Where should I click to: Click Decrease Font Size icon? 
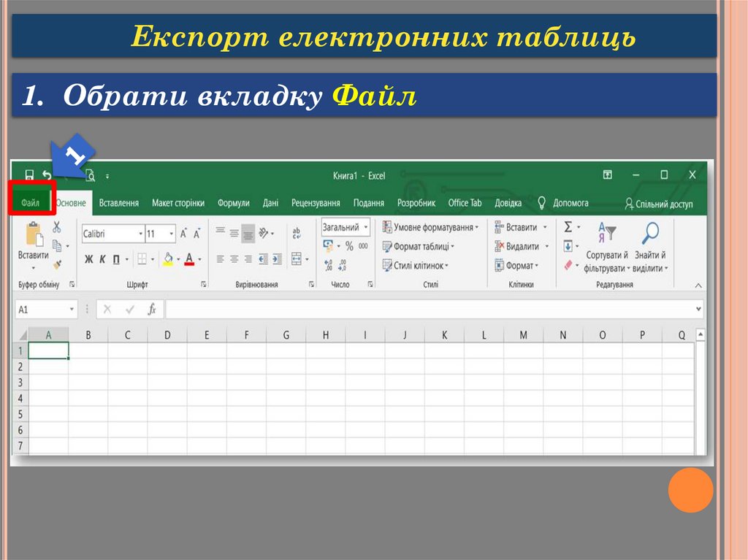[196, 233]
